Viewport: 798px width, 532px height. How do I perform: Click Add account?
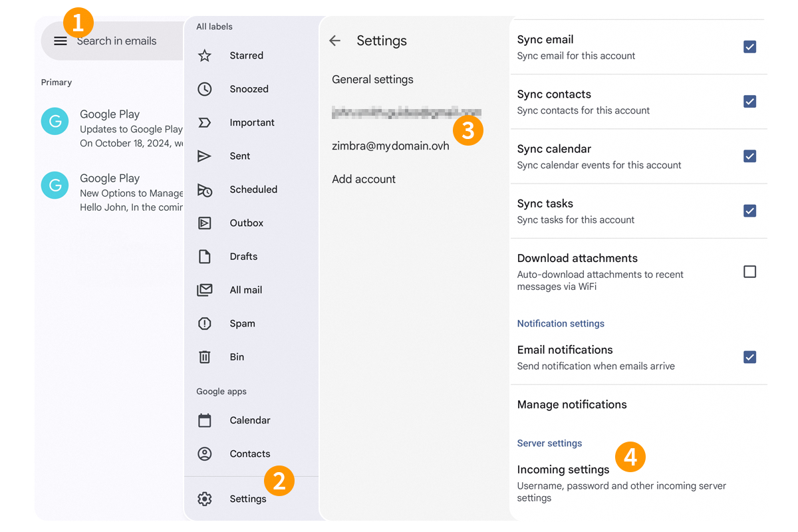coord(364,179)
